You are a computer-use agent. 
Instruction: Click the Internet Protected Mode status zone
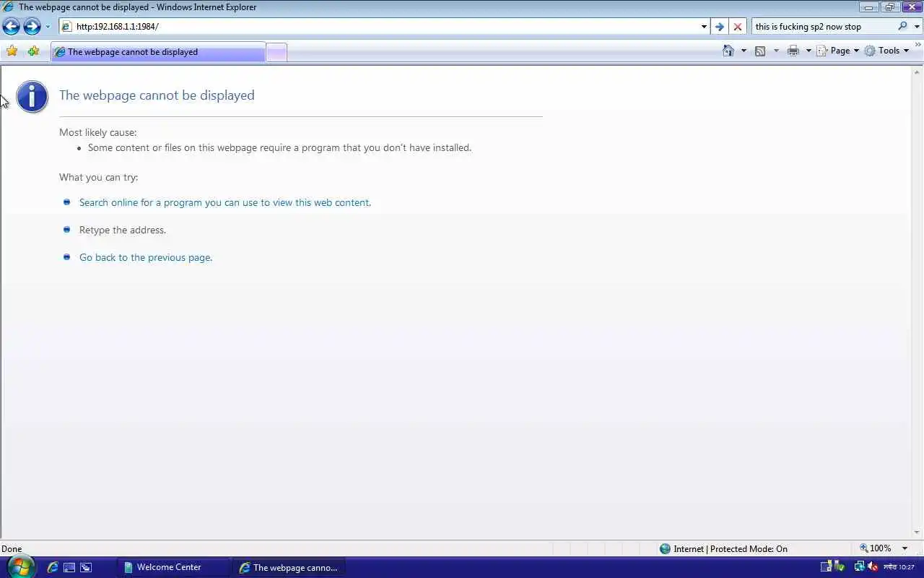pyautogui.click(x=723, y=548)
